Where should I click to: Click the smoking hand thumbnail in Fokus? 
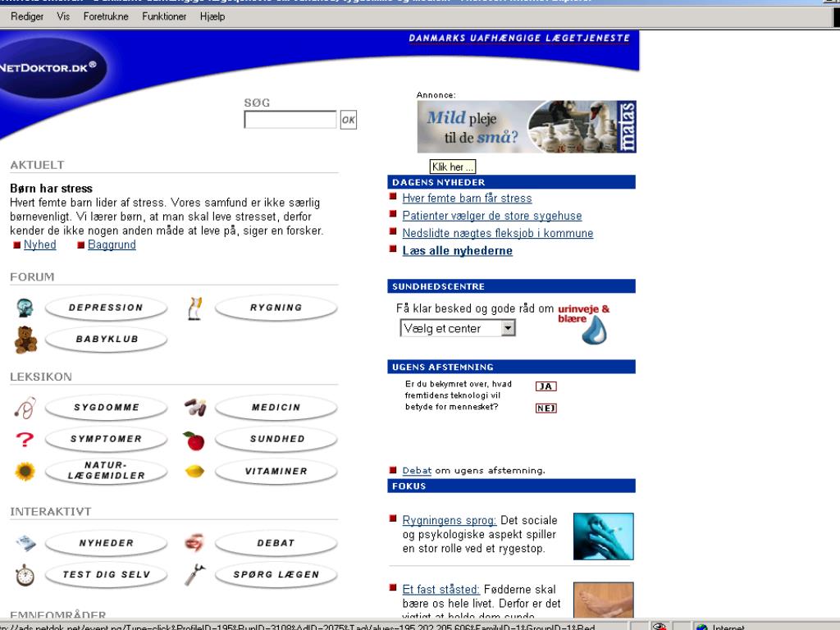tap(603, 536)
